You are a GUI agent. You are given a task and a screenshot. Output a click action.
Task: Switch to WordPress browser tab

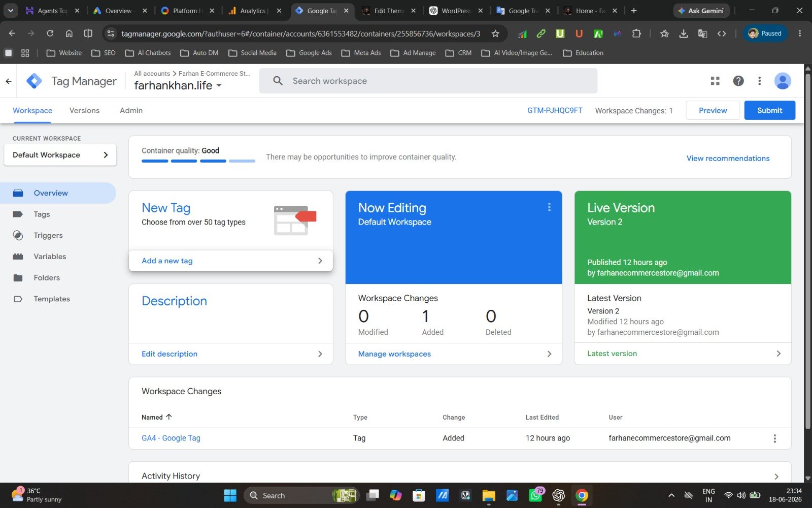(456, 11)
